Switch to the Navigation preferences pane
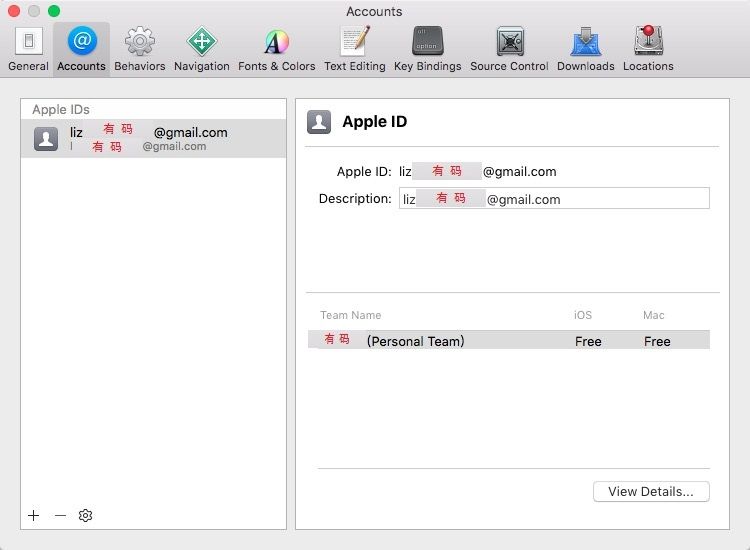The image size is (750, 550). (x=202, y=48)
